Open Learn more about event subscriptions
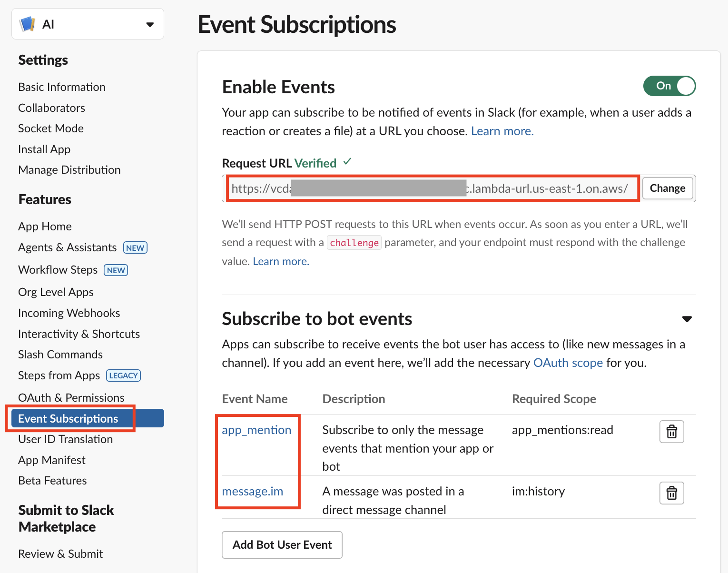Image resolution: width=728 pixels, height=573 pixels. coord(502,131)
